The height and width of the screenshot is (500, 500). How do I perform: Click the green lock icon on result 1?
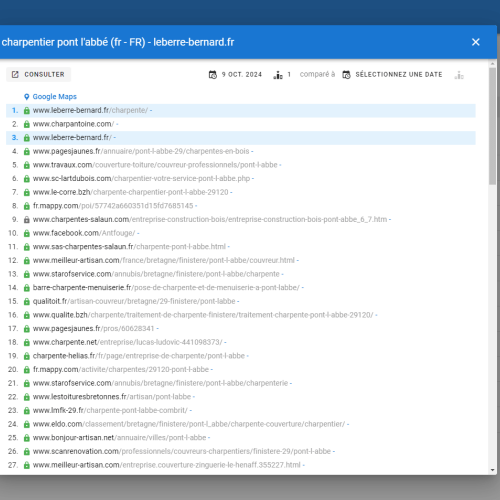pos(27,111)
